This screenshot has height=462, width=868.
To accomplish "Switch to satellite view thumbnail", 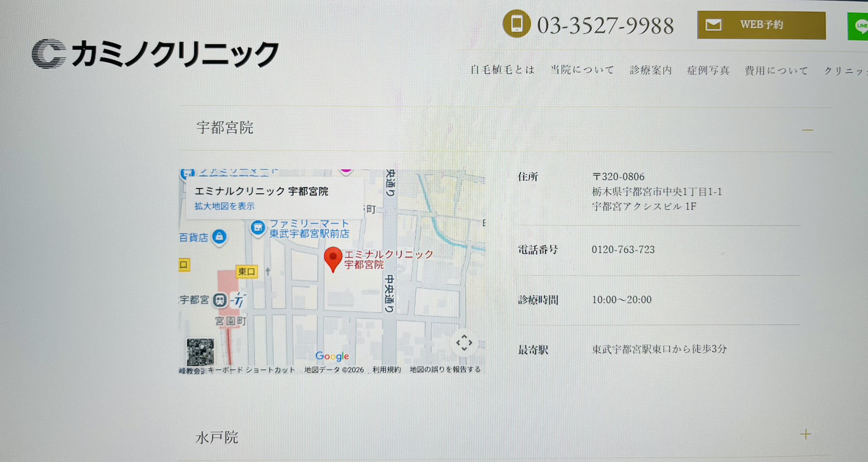I will [201, 352].
